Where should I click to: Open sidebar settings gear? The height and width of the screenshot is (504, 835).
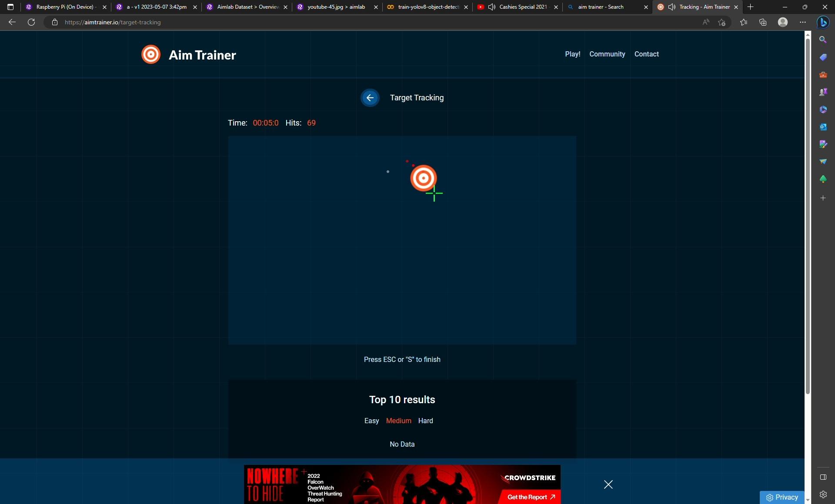823,494
